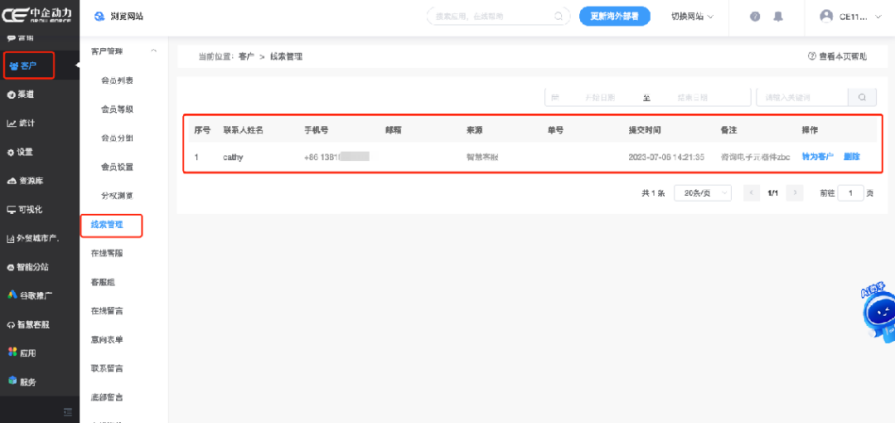
Task: Select 会员分组 in the submenu
Action: (117, 138)
